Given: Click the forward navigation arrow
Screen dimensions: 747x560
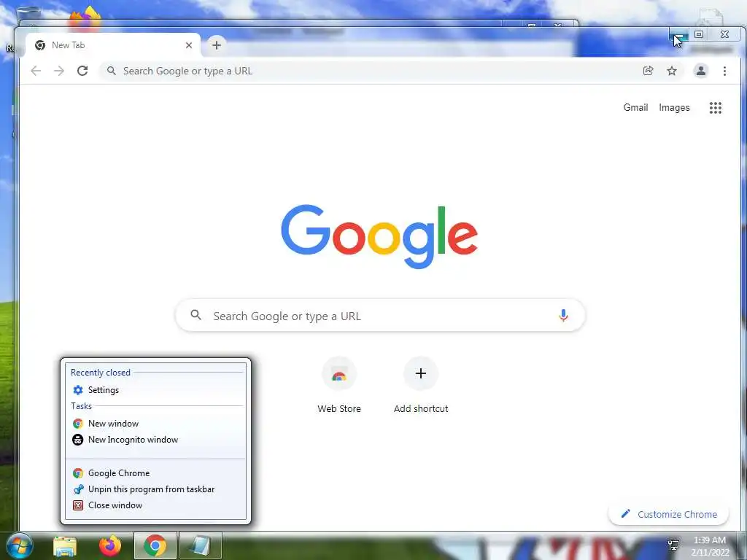Looking at the screenshot, I should tap(59, 71).
